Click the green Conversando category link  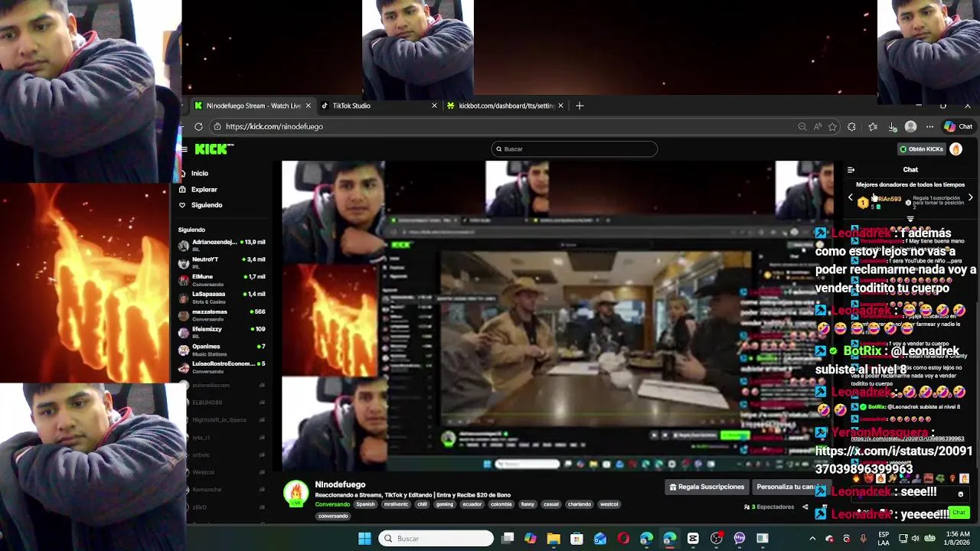332,504
